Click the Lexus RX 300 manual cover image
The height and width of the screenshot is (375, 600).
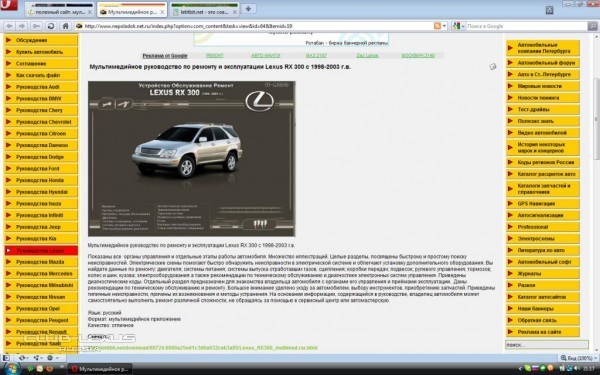click(x=192, y=158)
